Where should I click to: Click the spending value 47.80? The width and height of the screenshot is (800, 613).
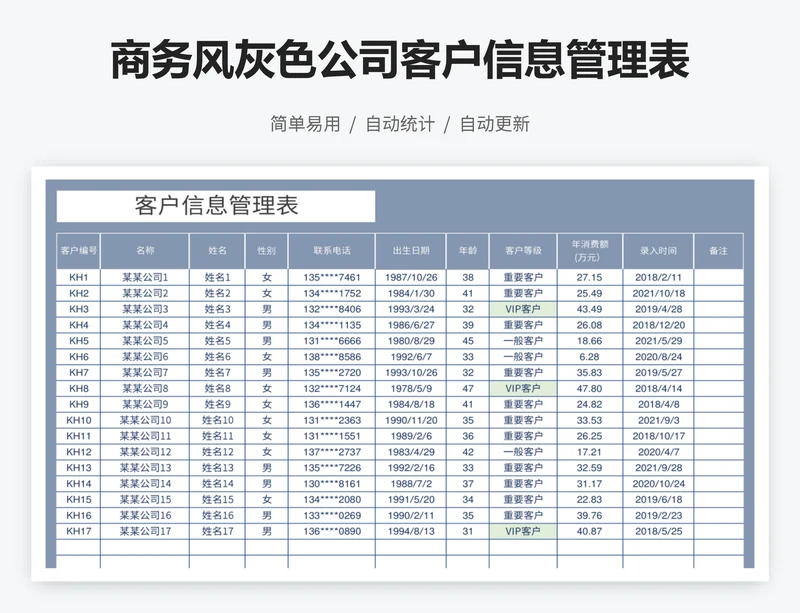click(590, 388)
